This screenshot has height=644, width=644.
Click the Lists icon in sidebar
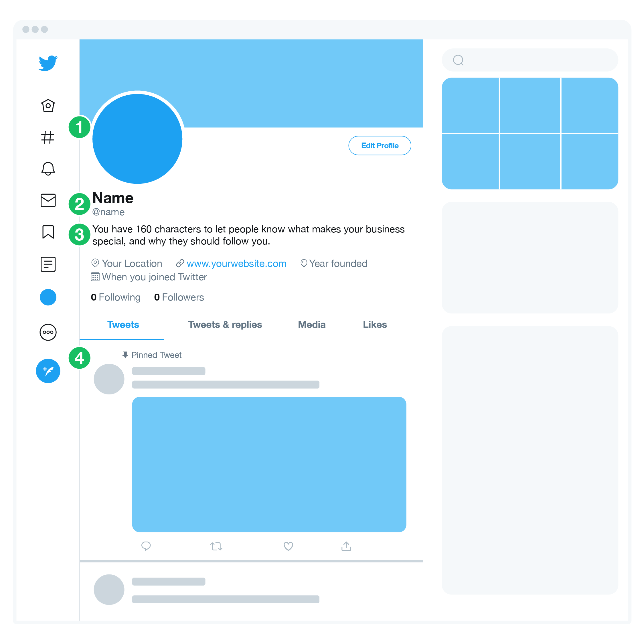pos(48,264)
